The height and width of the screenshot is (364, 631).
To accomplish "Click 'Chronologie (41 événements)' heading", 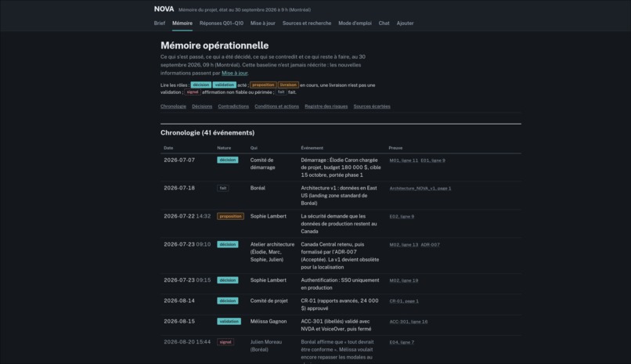I will 207,133.
